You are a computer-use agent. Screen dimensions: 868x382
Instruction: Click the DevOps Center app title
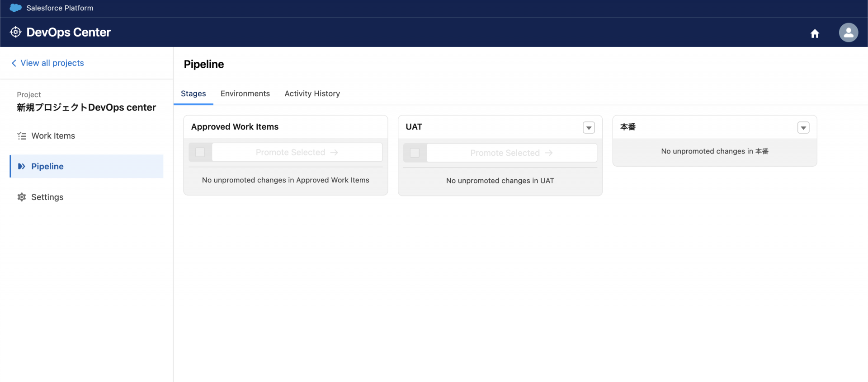pyautogui.click(x=69, y=33)
